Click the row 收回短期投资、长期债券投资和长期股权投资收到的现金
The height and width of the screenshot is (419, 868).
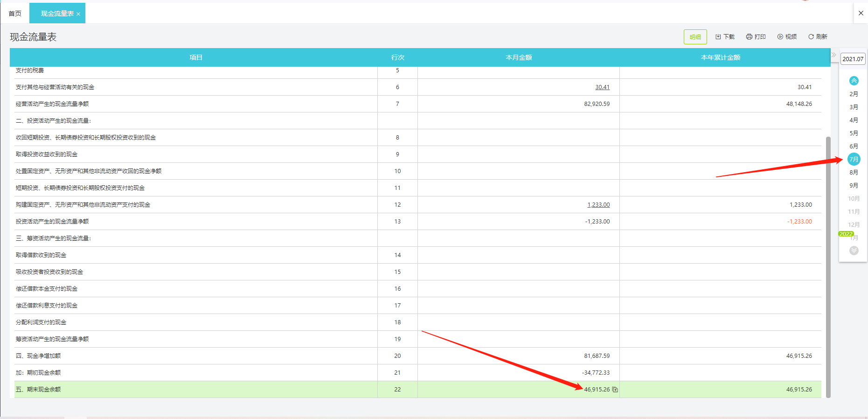point(418,138)
